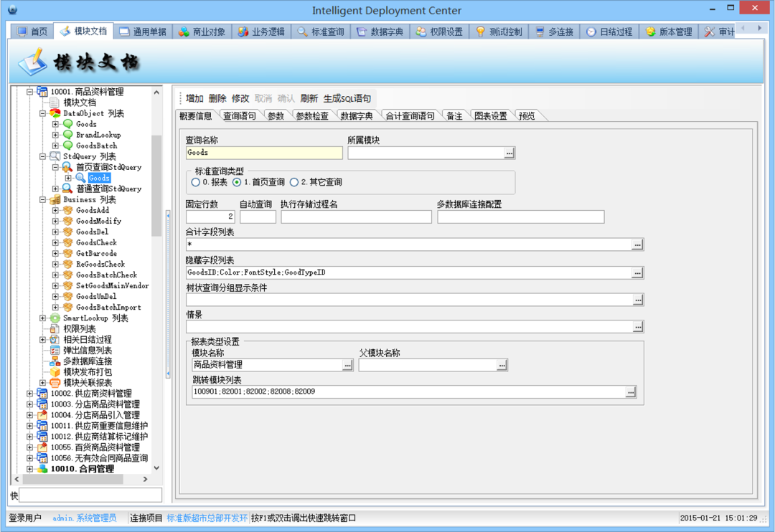775x532 pixels.
Task: Open the 模块名称 ellipsis picker
Action: pos(347,365)
